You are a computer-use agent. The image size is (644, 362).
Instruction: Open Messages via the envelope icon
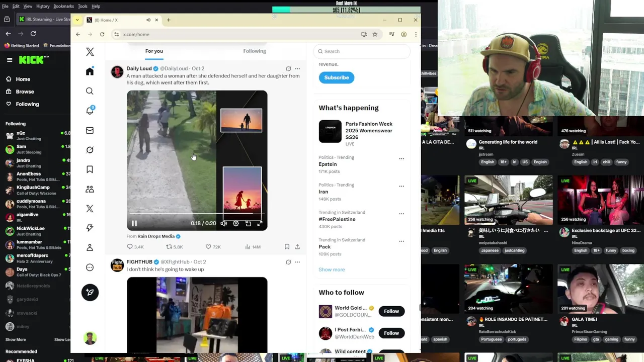pos(90,130)
